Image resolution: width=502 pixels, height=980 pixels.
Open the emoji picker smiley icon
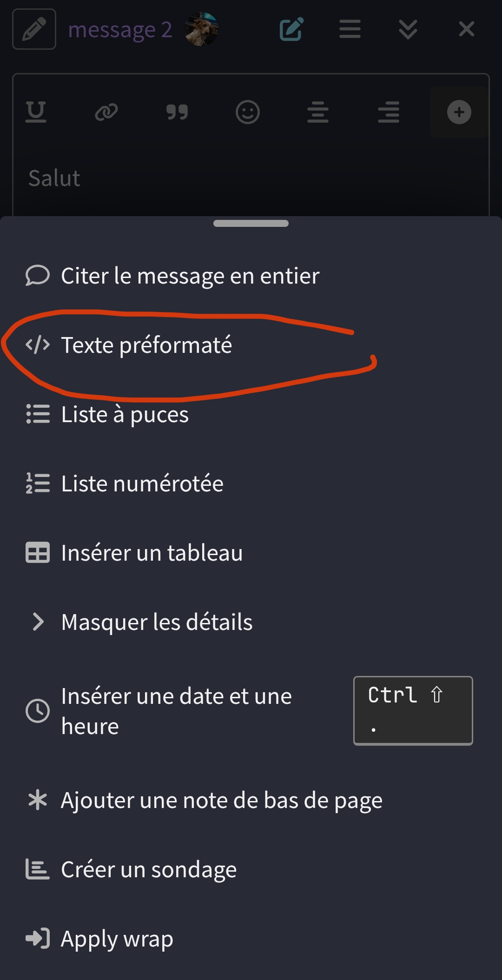[x=247, y=112]
